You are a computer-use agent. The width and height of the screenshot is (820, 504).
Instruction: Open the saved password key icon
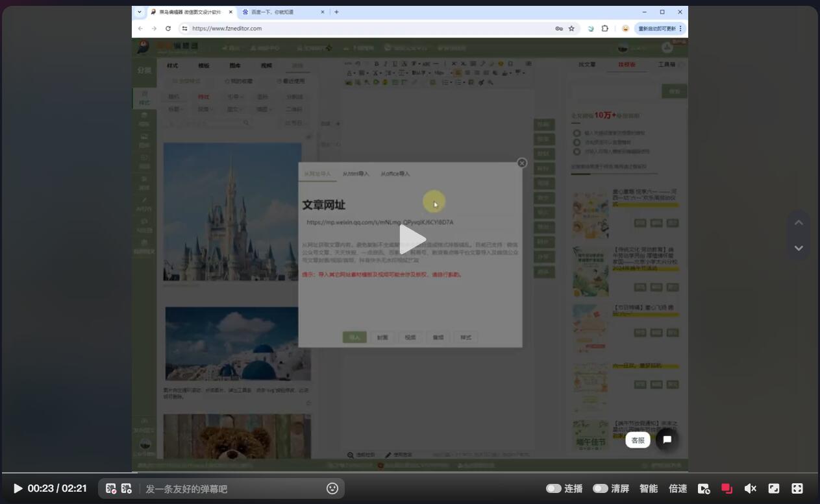pyautogui.click(x=559, y=29)
